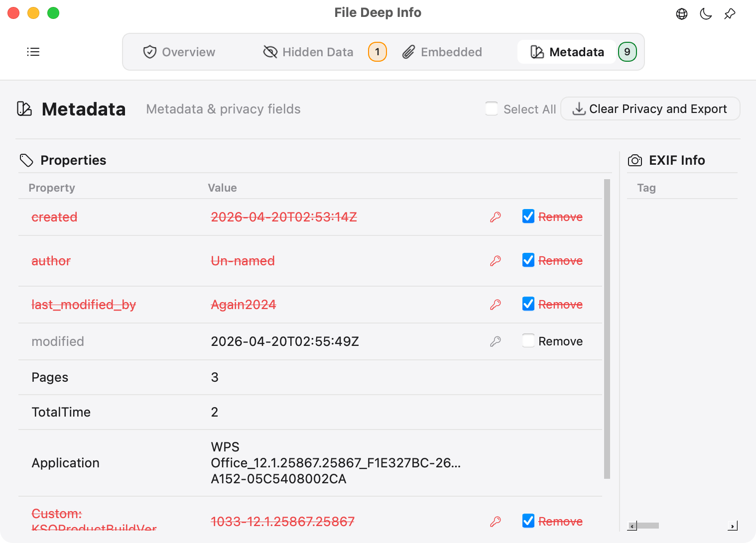The height and width of the screenshot is (543, 756).
Task: Click the key icon for 1033-12.1.25867.25867 row
Action: pyautogui.click(x=496, y=522)
